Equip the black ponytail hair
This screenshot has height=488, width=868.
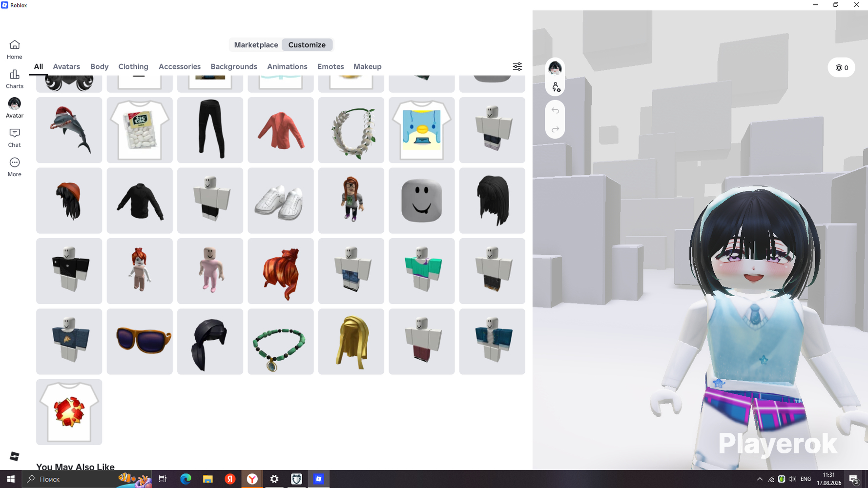pos(210,342)
